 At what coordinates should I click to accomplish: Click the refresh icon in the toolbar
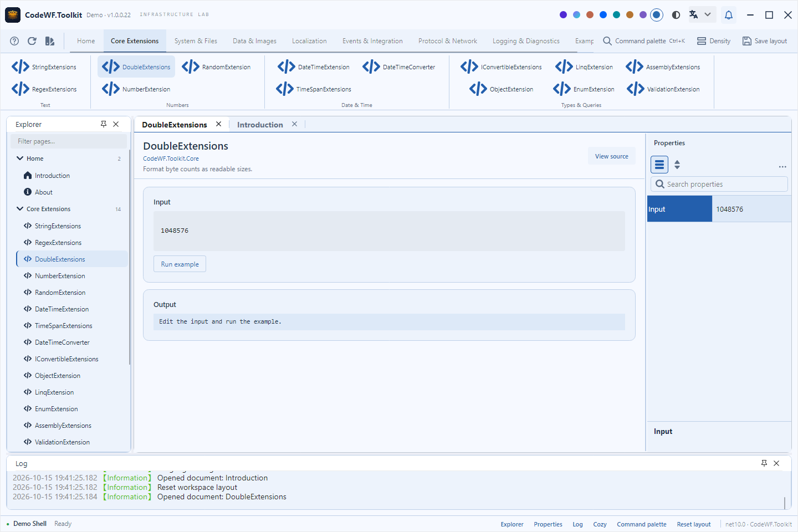coord(32,41)
